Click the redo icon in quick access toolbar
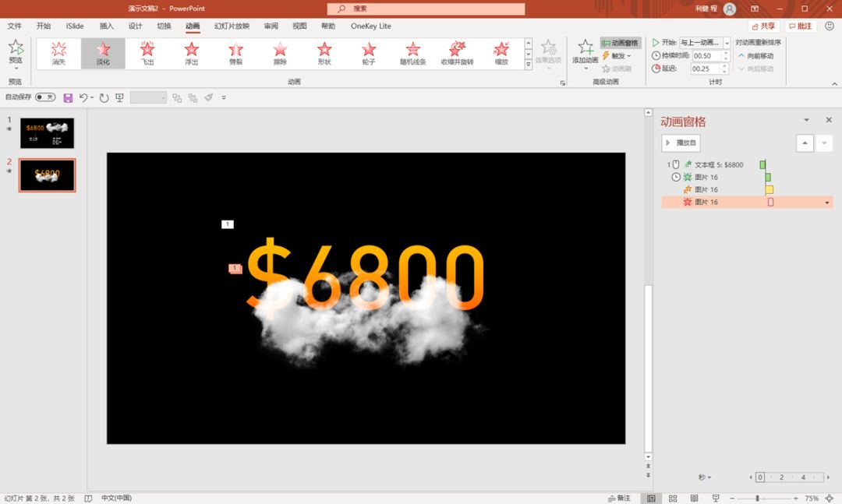Image resolution: width=842 pixels, height=504 pixels. 104,97
